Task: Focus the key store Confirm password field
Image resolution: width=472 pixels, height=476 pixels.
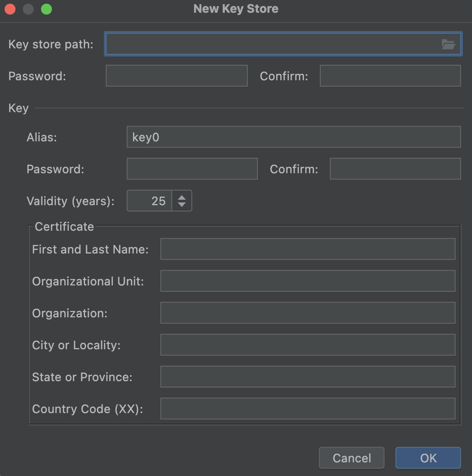Action: (390, 76)
